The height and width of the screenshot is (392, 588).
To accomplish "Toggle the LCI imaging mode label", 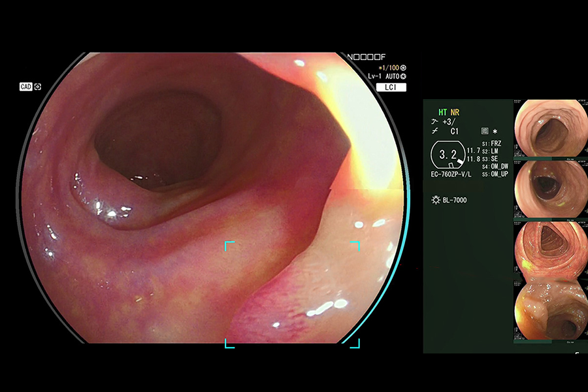I will coord(391,87).
